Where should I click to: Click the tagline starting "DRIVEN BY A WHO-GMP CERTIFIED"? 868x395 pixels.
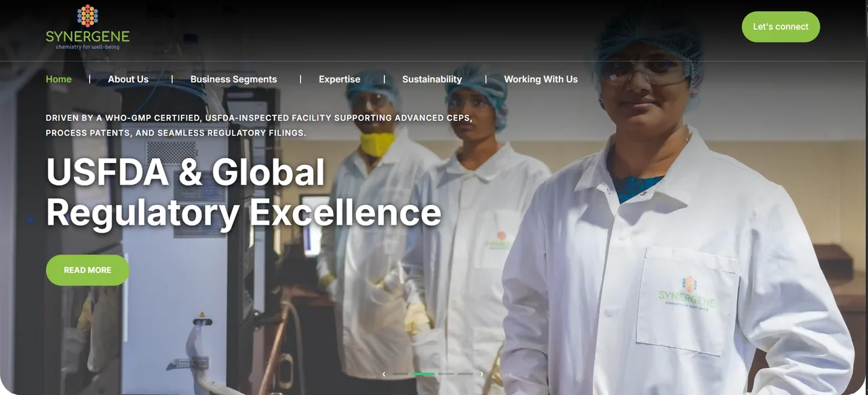pyautogui.click(x=259, y=125)
